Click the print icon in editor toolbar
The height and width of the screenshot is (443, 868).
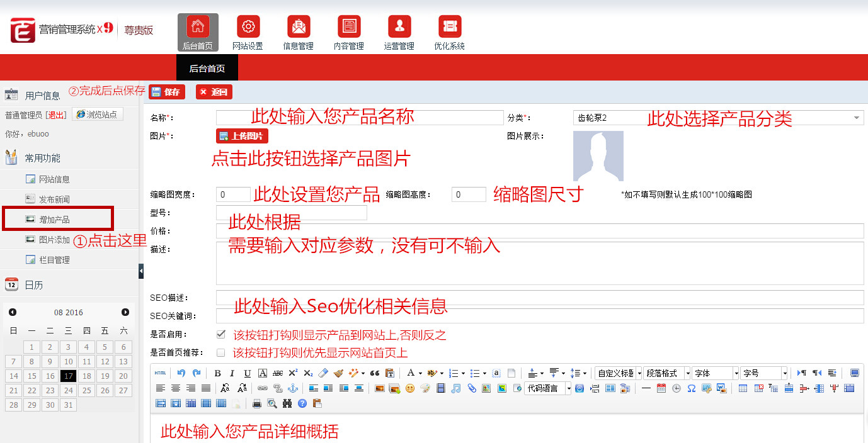(257, 403)
